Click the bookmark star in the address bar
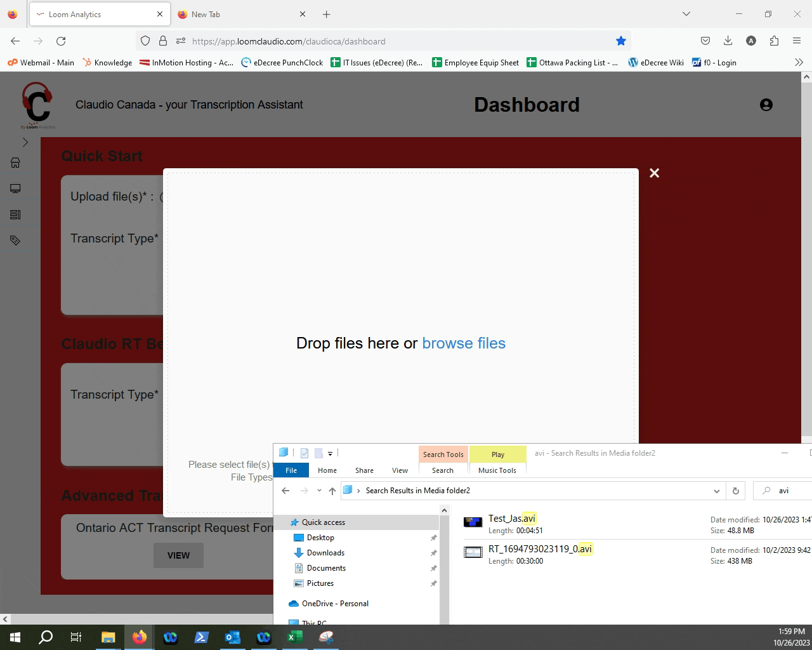 click(620, 41)
